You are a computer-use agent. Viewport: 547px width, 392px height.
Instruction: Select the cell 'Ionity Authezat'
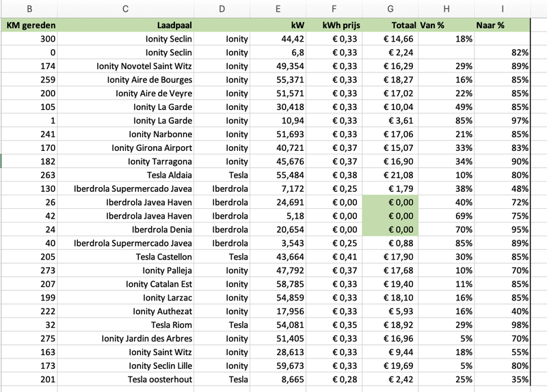[126, 311]
